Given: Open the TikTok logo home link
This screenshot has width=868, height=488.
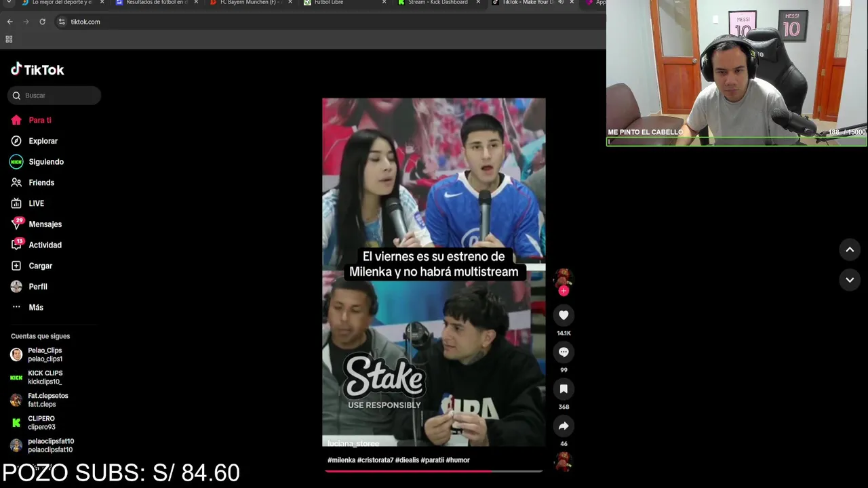Looking at the screenshot, I should [37, 69].
